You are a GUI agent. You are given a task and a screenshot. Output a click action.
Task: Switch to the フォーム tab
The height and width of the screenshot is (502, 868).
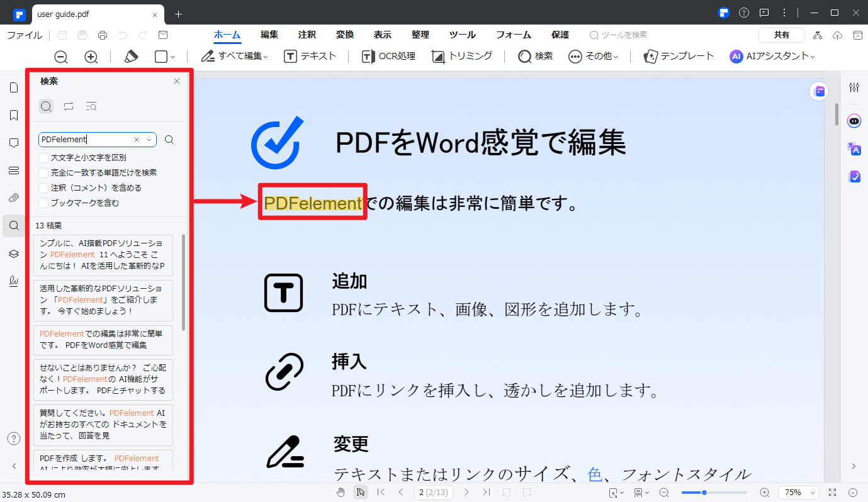point(514,35)
